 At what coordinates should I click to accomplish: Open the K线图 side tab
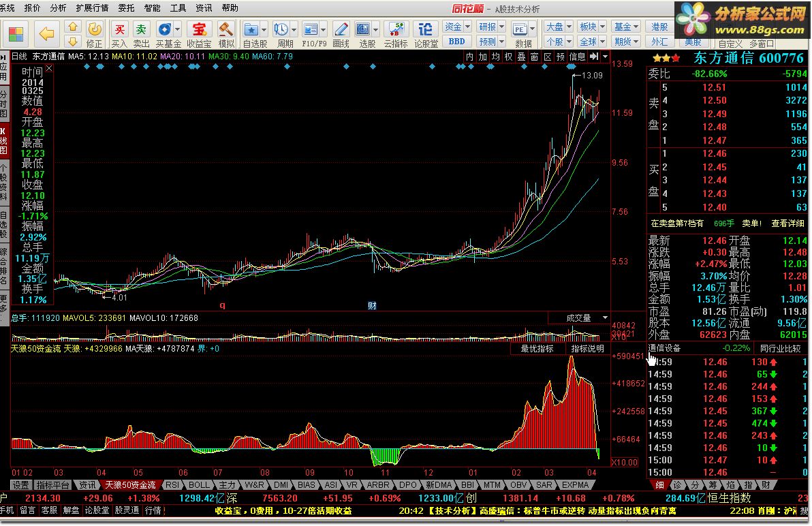click(3, 140)
